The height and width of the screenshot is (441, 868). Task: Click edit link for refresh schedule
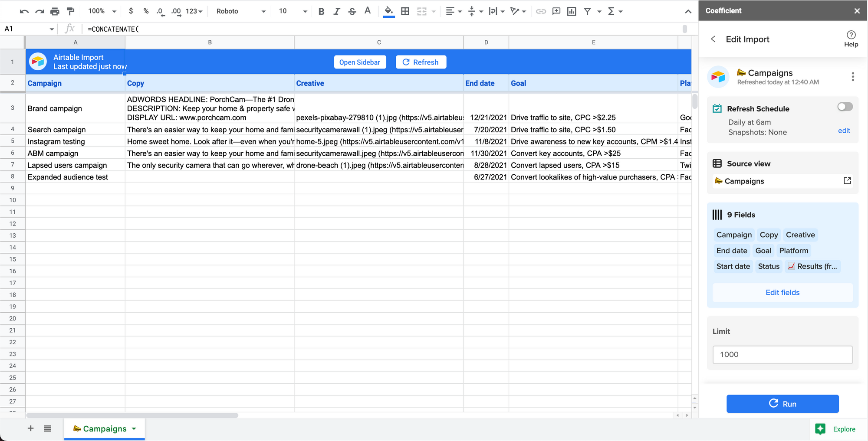click(844, 131)
